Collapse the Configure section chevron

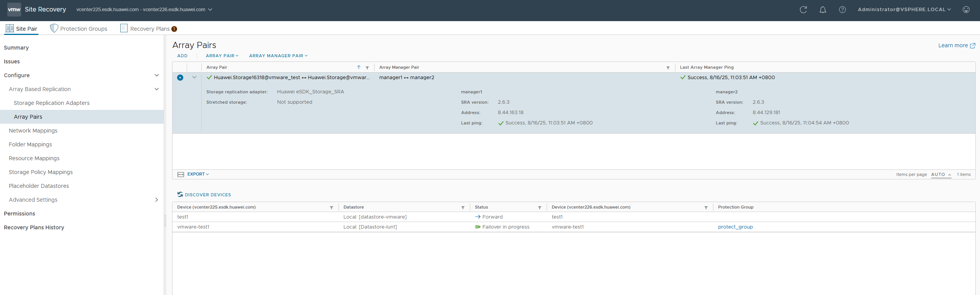157,75
